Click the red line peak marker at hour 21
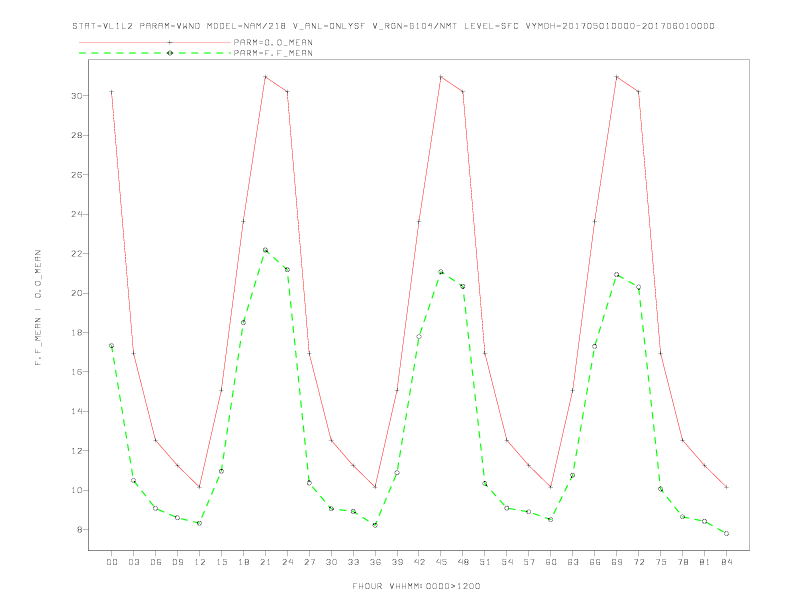The image size is (792, 612). [x=265, y=77]
